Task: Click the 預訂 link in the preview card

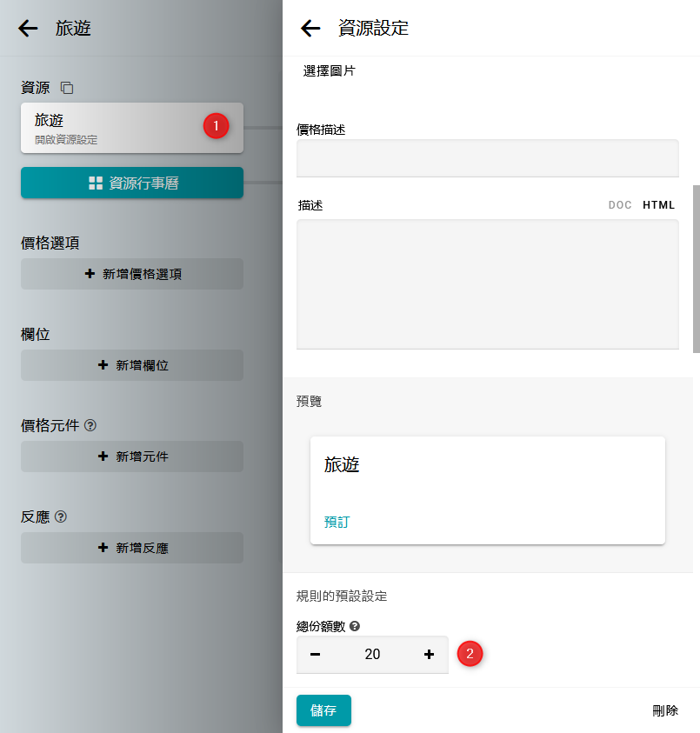Action: (x=337, y=522)
